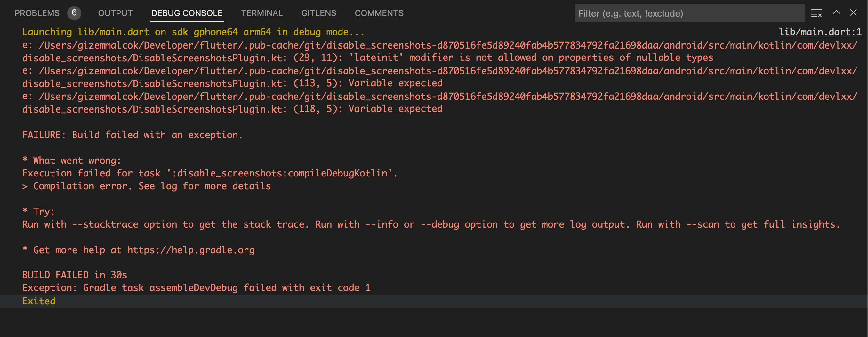This screenshot has height=337, width=868.
Task: Open the GitLens tab
Action: tap(319, 13)
